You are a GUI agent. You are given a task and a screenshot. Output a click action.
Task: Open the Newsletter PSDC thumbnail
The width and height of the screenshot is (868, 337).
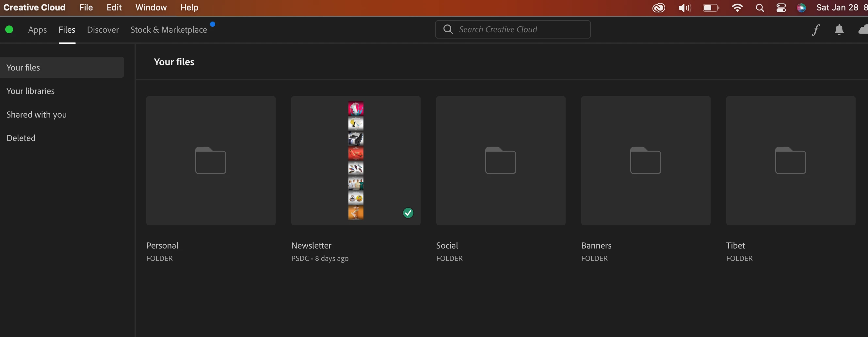pos(356,161)
